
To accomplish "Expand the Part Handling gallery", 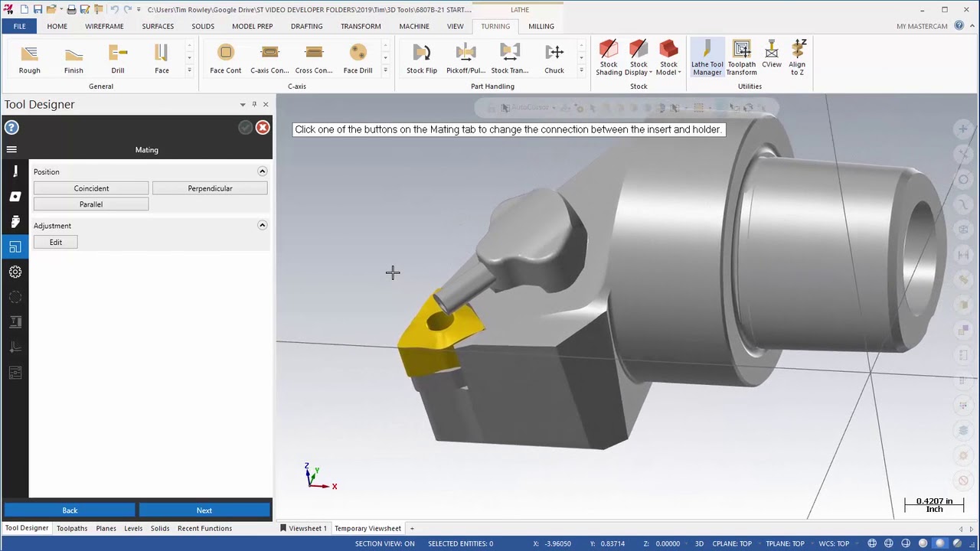I will (x=581, y=70).
